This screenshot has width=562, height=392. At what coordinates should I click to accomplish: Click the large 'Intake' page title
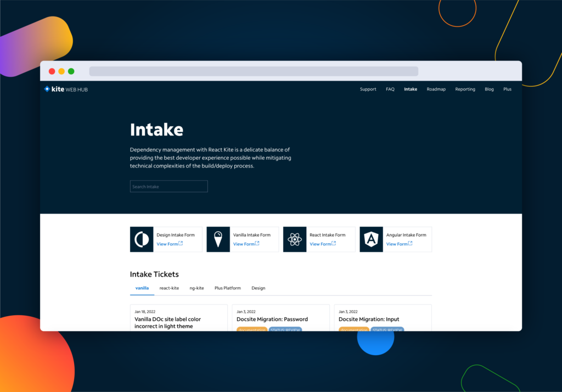click(156, 130)
